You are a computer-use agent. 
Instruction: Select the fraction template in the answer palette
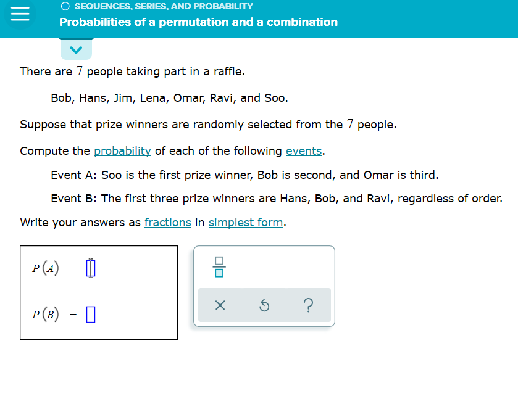pos(219,268)
